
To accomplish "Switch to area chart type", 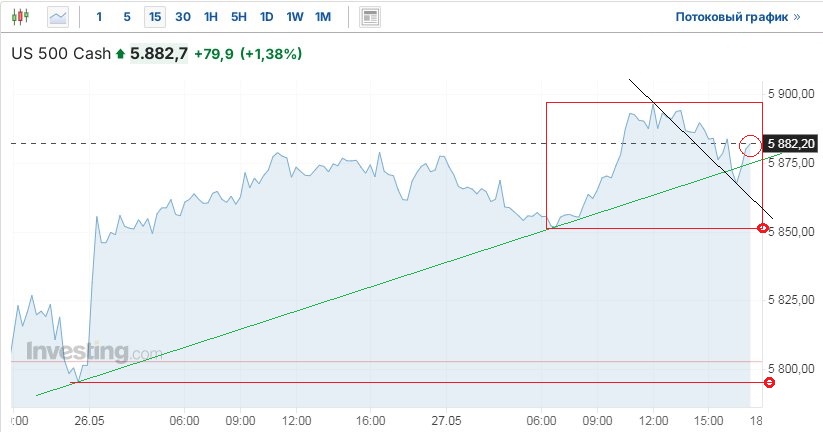I will (x=58, y=17).
